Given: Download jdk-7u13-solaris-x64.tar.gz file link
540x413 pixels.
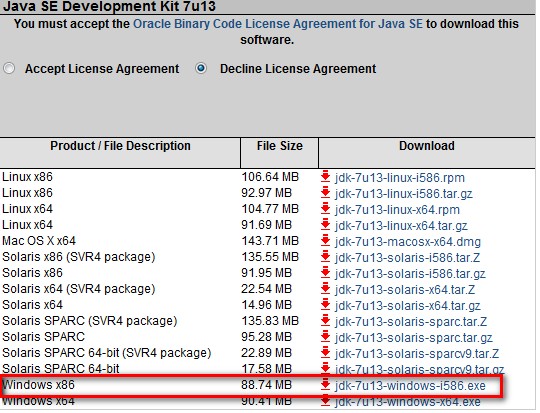Looking at the screenshot, I should 407,306.
